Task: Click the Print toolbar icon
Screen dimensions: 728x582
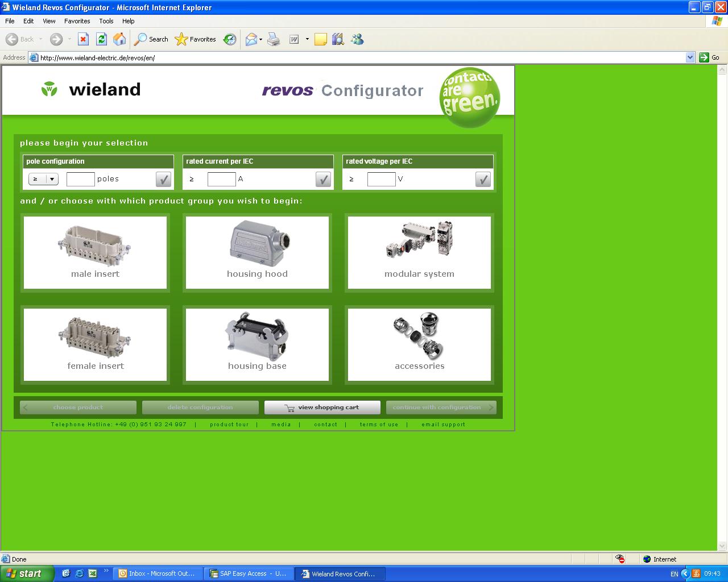Action: (x=274, y=39)
